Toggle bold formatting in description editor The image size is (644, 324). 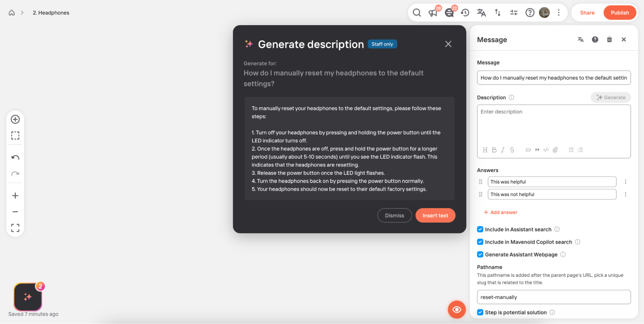494,150
